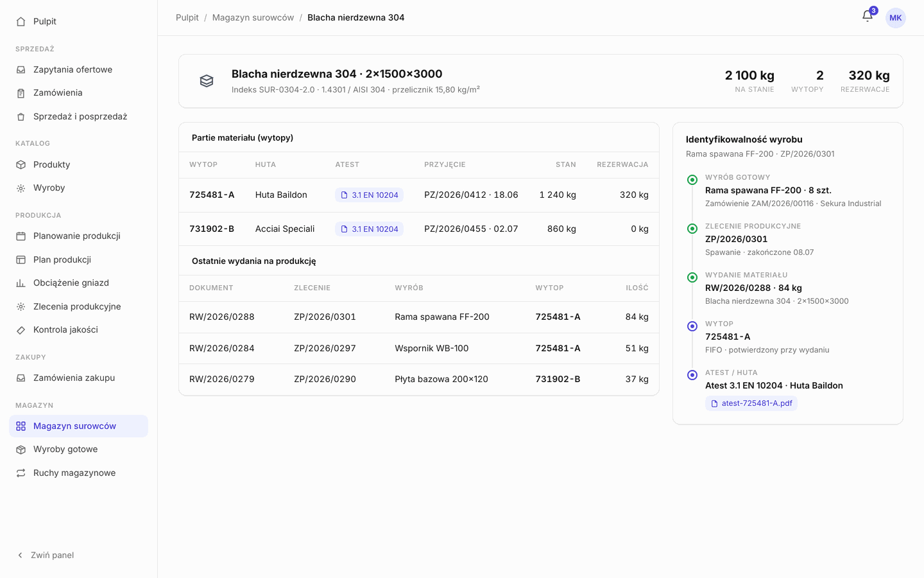Viewport: 924px width, 578px height.
Task: Click the Pulpit home icon in sidebar
Action: pyautogui.click(x=21, y=22)
